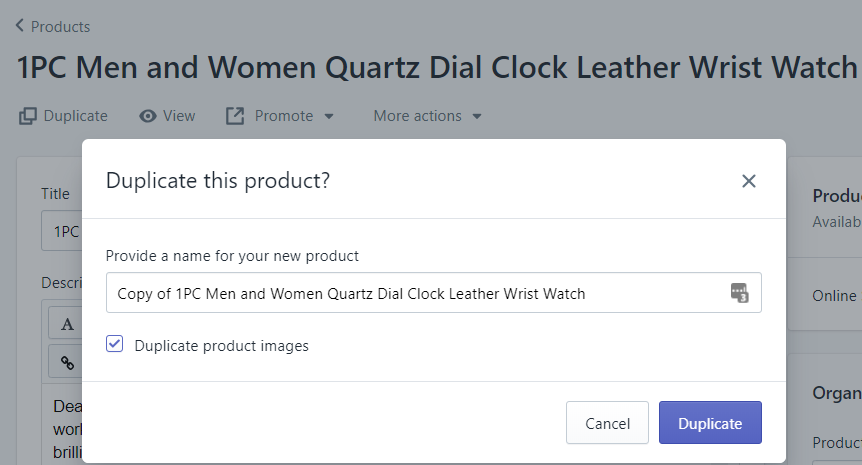This screenshot has width=862, height=465.
Task: Uncheck the Duplicate product images checkbox
Action: pyautogui.click(x=115, y=344)
